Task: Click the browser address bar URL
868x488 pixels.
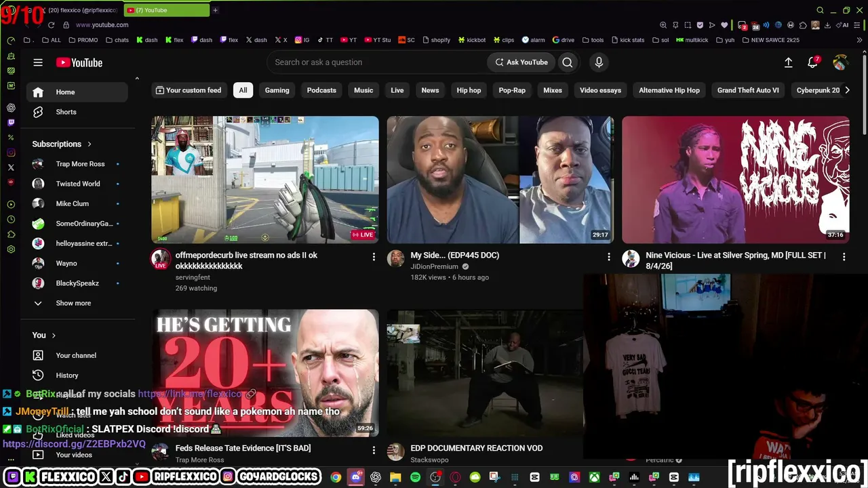Action: click(102, 25)
